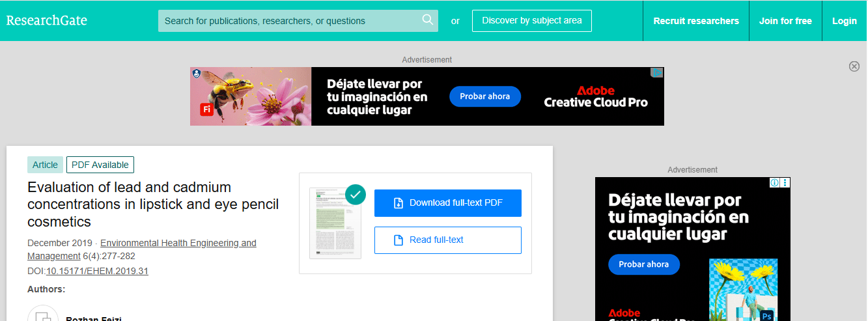The image size is (868, 321).
Task: Click the search magnifier icon
Action: click(x=428, y=20)
